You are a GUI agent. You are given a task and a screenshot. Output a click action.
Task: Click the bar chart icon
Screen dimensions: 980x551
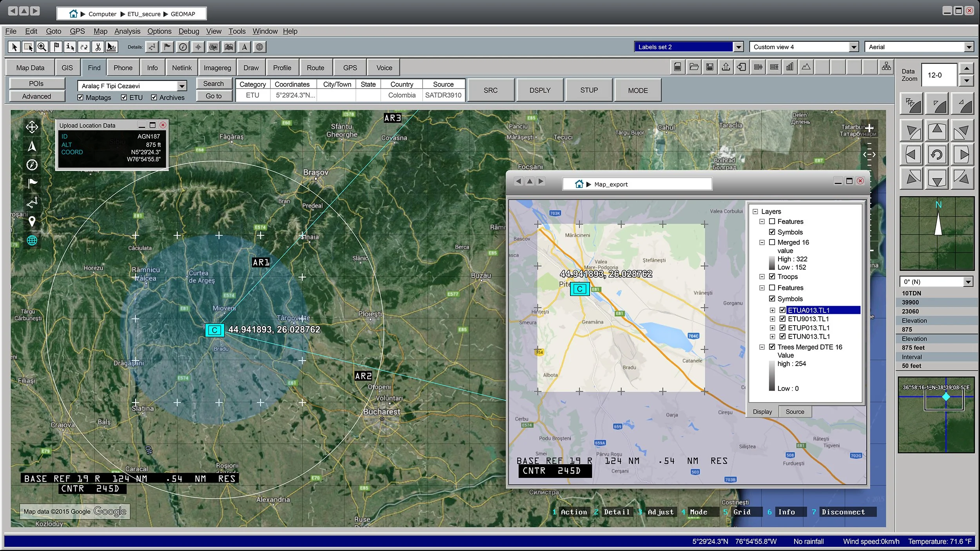pos(789,67)
